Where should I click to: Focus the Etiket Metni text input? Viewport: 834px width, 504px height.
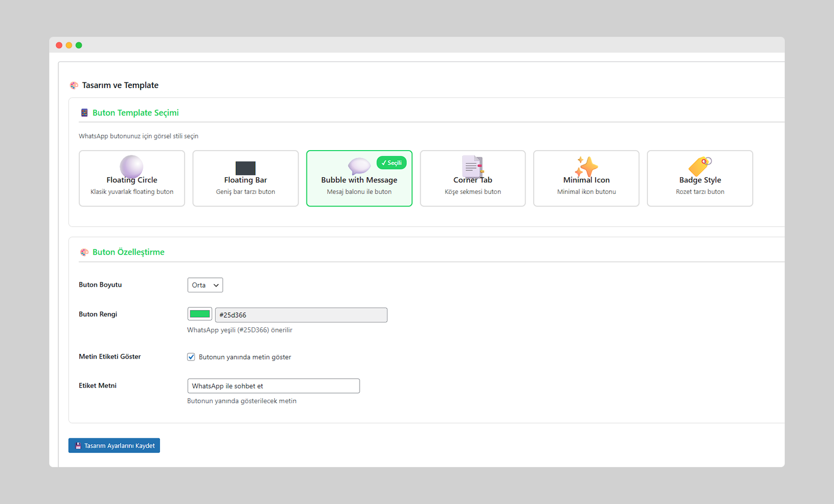pos(273,386)
